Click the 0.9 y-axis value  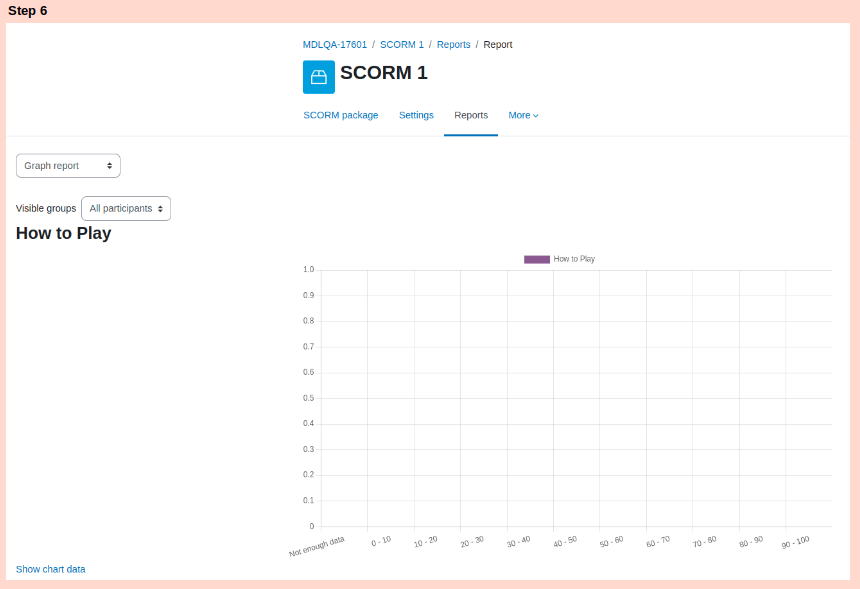pos(308,295)
